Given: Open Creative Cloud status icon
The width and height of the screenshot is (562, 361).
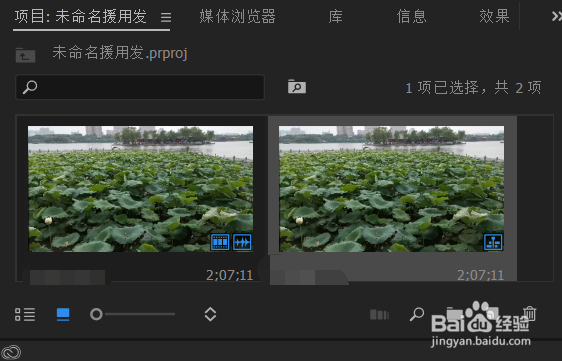Looking at the screenshot, I should 11,352.
